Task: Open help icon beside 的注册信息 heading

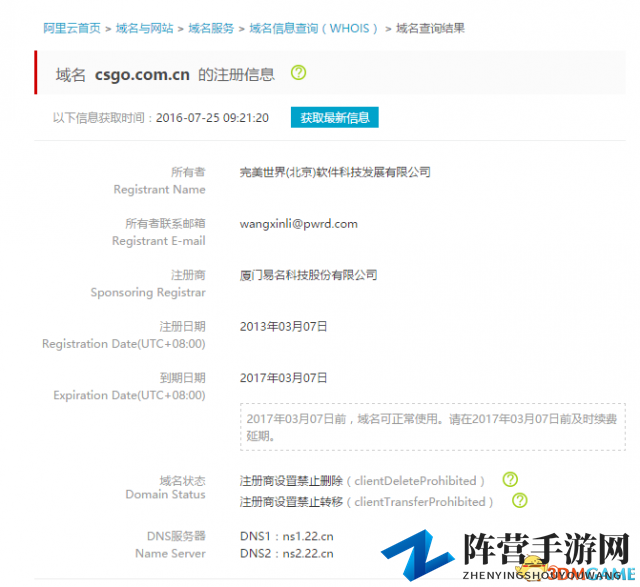Action: (298, 73)
